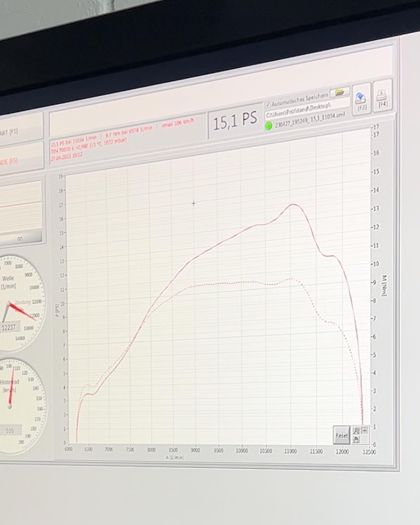420x525 pixels.
Task: Click the save icon labeled F3
Action: [361, 99]
